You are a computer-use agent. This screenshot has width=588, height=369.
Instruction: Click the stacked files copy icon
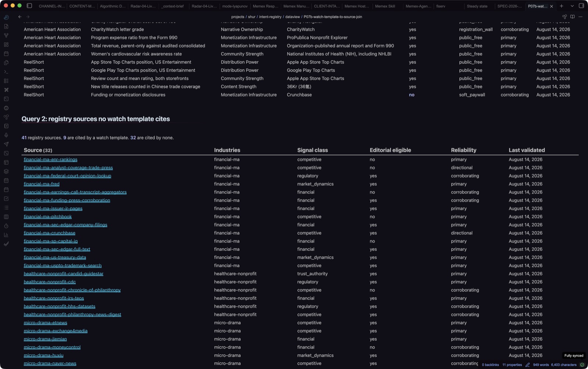pyautogui.click(x=6, y=62)
